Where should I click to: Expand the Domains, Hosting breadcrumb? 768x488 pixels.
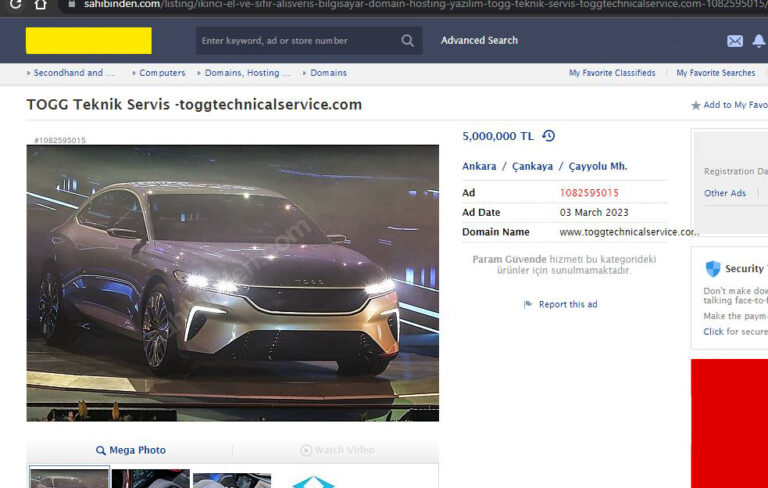(x=248, y=73)
